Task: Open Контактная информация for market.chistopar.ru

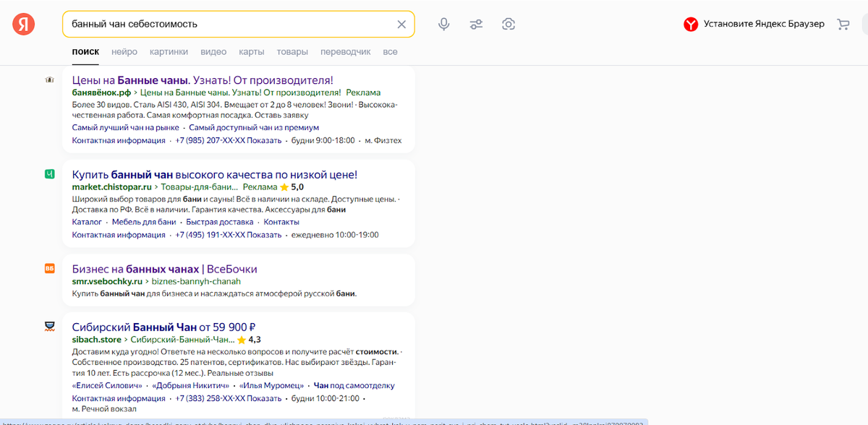Action: click(x=119, y=235)
